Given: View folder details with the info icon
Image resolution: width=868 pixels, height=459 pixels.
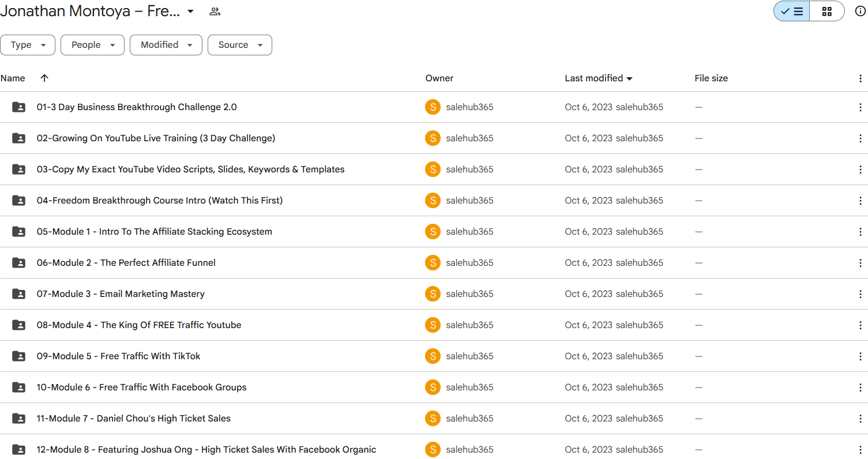Looking at the screenshot, I should click(860, 11).
